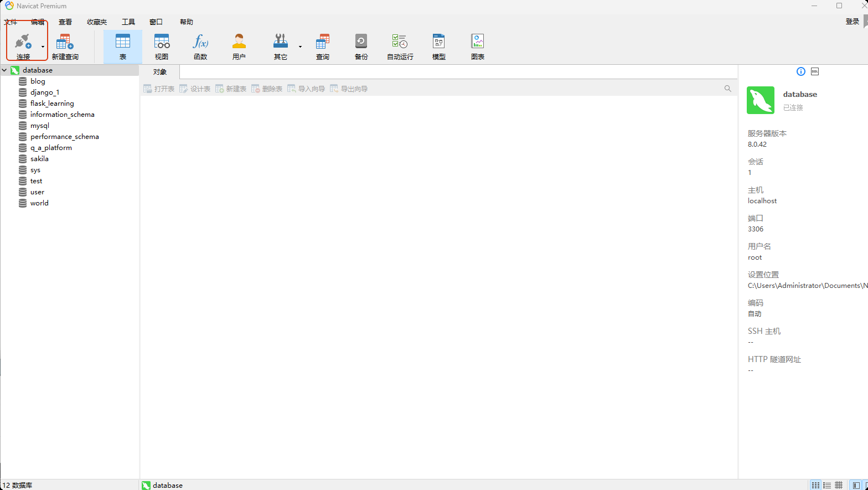868x490 pixels.
Task: Click the Navicat Premium title bar logo
Action: [x=9, y=6]
